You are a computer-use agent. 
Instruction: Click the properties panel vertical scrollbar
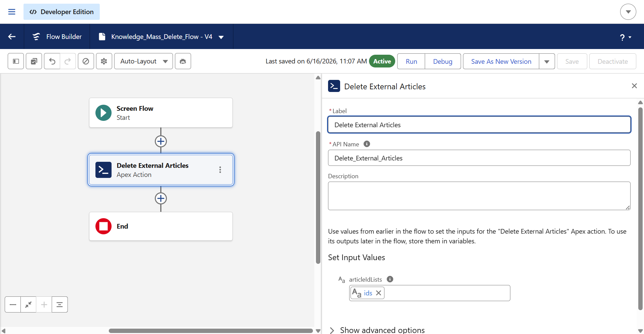click(640, 208)
